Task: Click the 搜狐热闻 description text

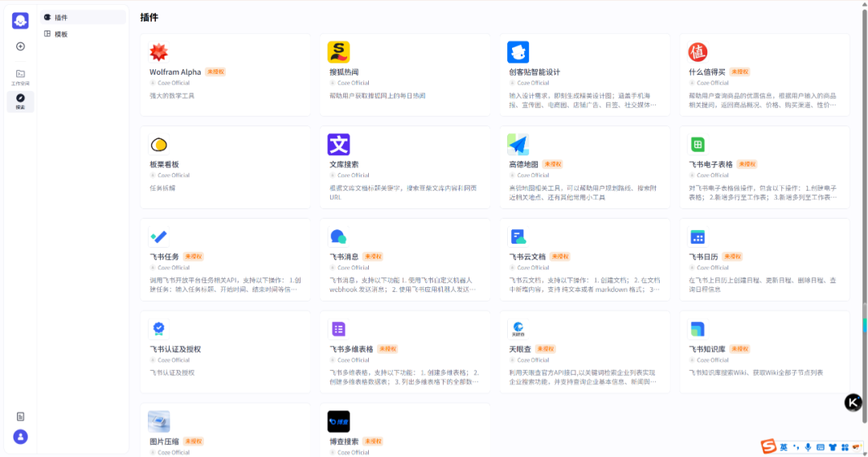Action: tap(378, 96)
